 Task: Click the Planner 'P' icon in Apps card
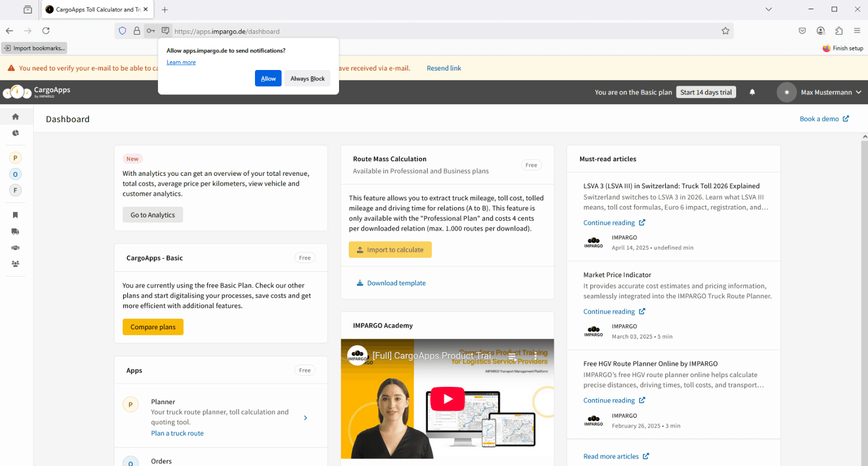click(x=130, y=405)
